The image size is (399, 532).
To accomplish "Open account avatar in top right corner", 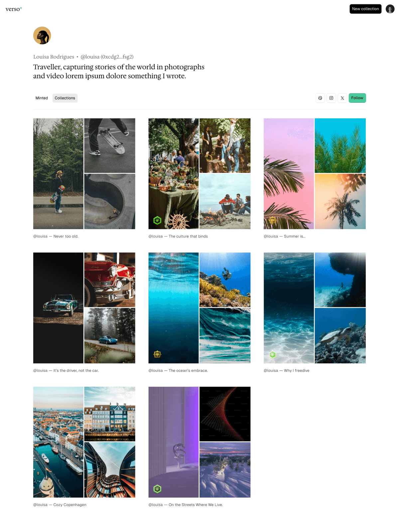I will [x=390, y=9].
